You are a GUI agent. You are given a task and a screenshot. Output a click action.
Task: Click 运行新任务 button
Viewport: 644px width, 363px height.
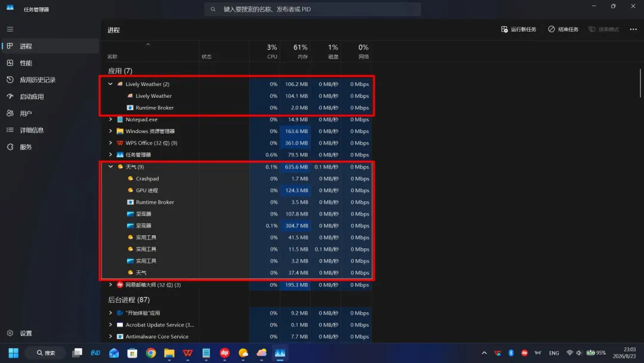(x=518, y=29)
